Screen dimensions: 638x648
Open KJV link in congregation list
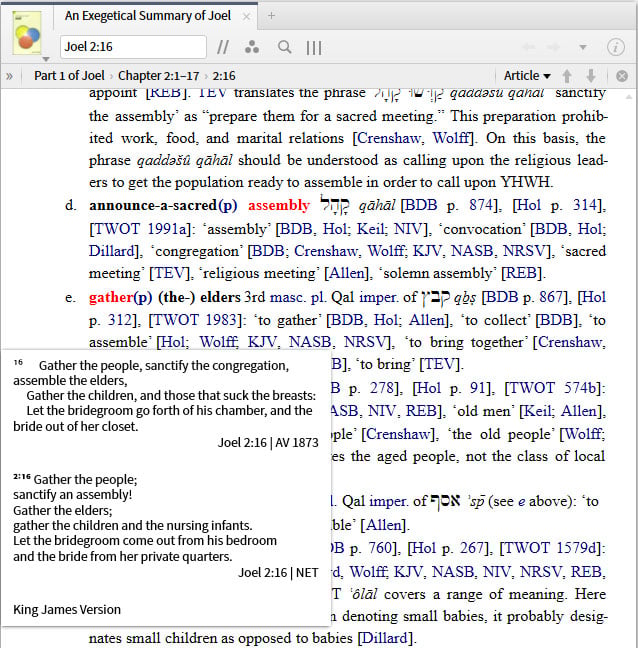pyautogui.click(x=427, y=251)
